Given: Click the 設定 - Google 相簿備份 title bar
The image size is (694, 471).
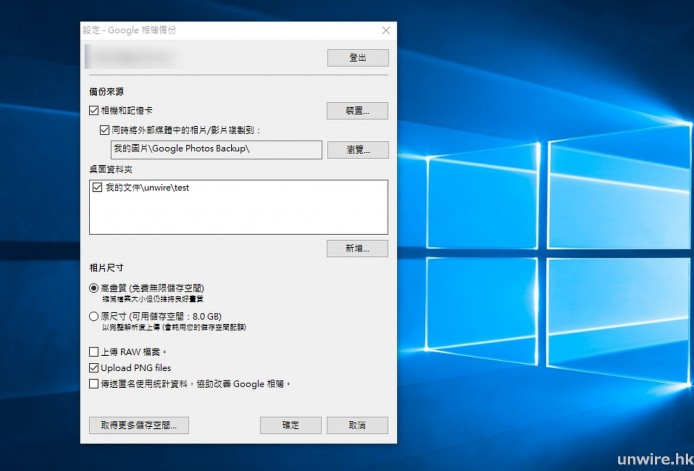Looking at the screenshot, I should pyautogui.click(x=200, y=31).
